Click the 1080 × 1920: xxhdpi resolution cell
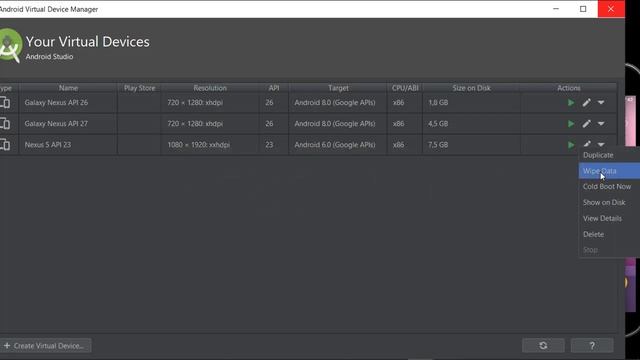 210,144
